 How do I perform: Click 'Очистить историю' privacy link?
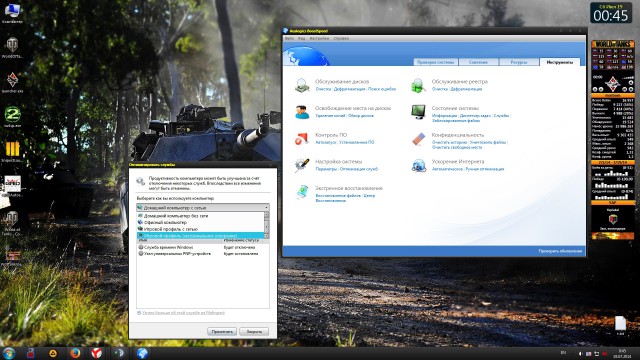click(x=449, y=142)
